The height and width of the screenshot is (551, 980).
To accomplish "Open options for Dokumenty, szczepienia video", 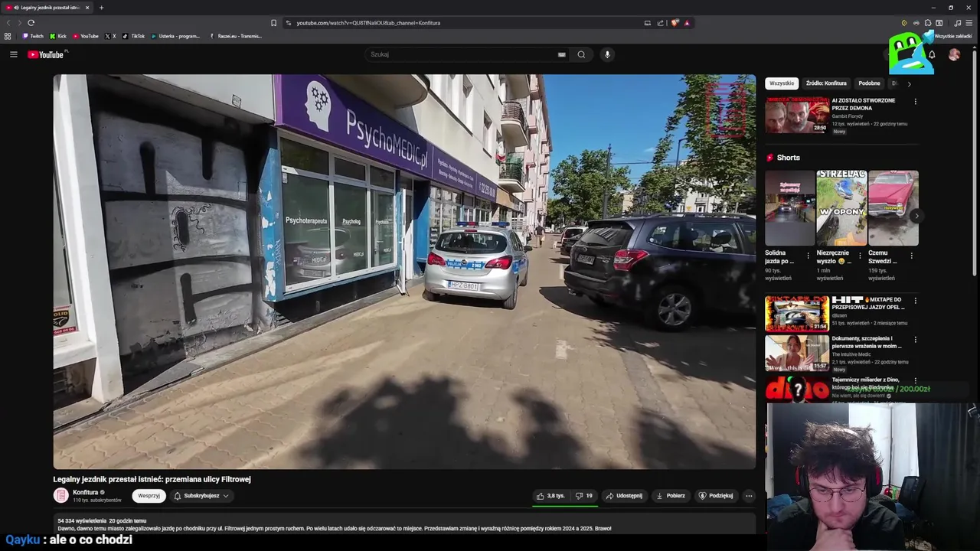I will click(x=915, y=340).
